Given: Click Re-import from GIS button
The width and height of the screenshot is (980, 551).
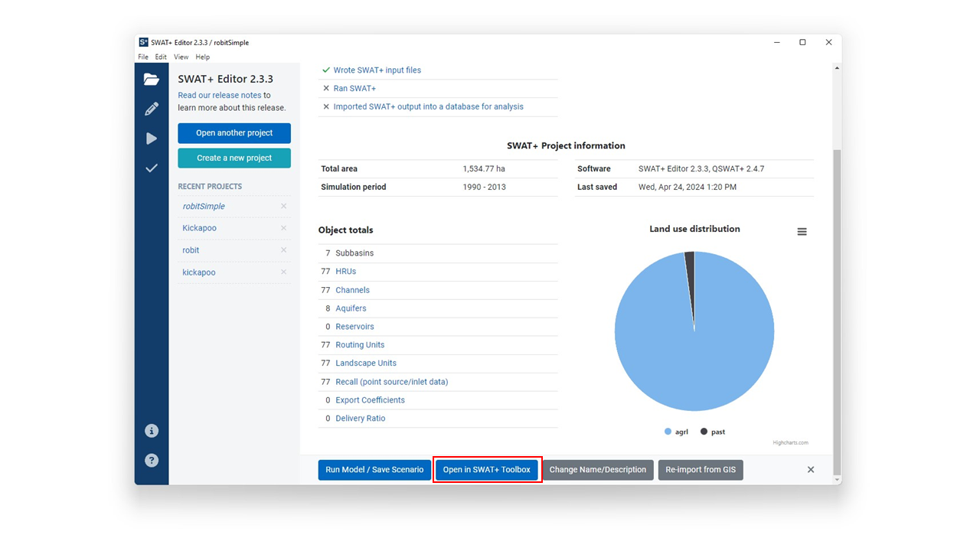Looking at the screenshot, I should [x=701, y=470].
